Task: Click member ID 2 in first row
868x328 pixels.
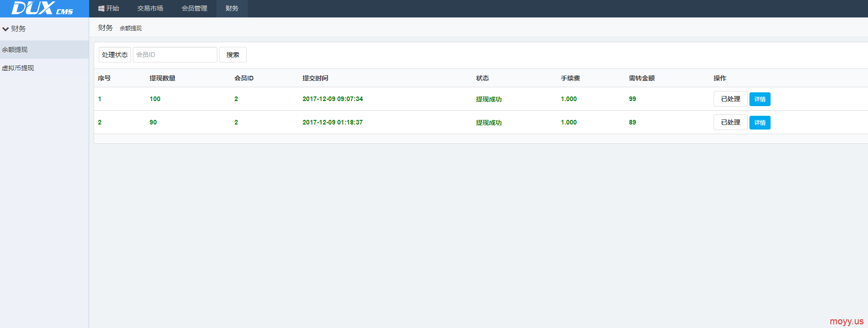Action: pyautogui.click(x=236, y=99)
